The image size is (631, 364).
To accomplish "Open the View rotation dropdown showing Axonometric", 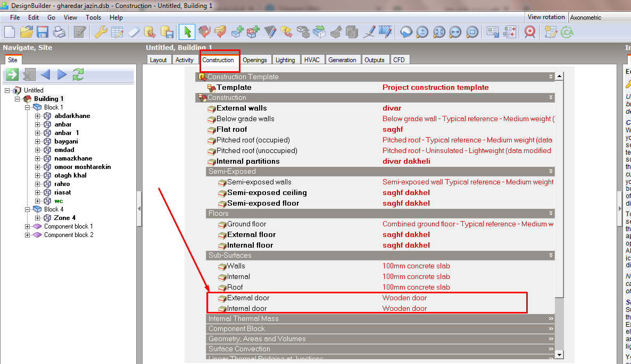I will (600, 18).
